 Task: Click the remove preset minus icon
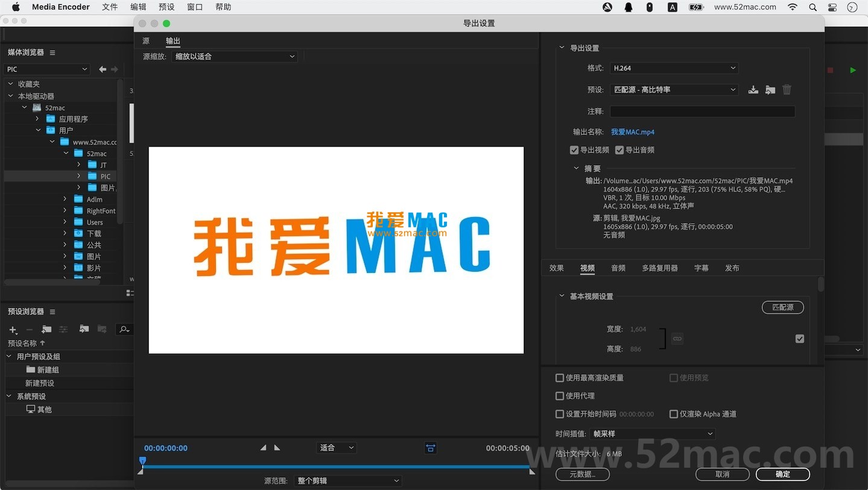tap(29, 330)
